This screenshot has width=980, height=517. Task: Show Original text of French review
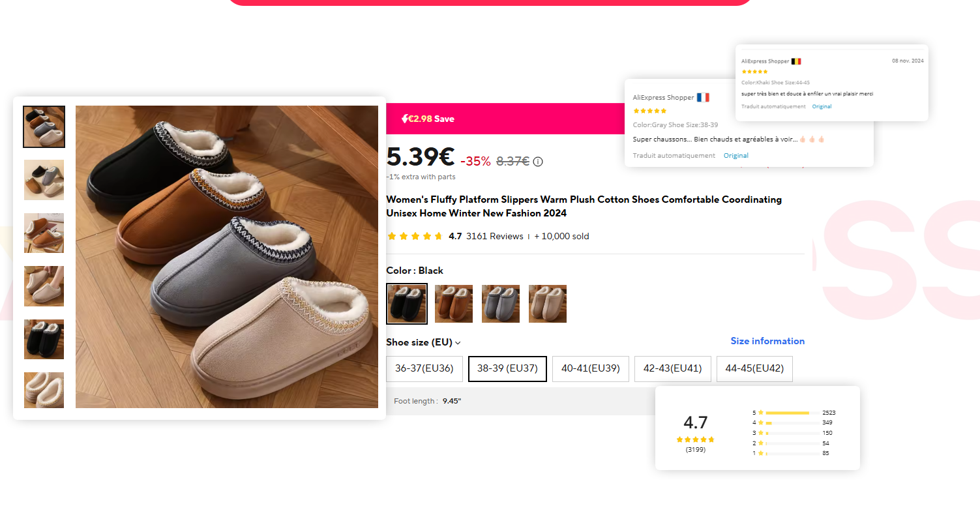click(x=736, y=156)
